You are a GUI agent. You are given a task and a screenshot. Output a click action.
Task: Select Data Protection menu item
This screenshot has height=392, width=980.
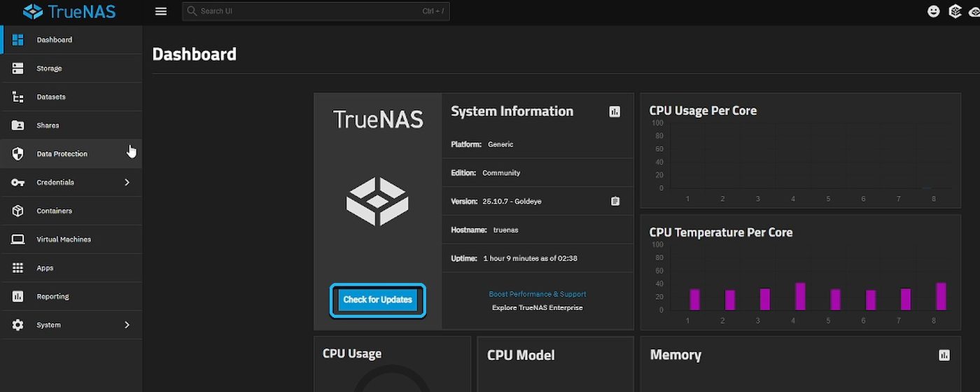click(71, 154)
